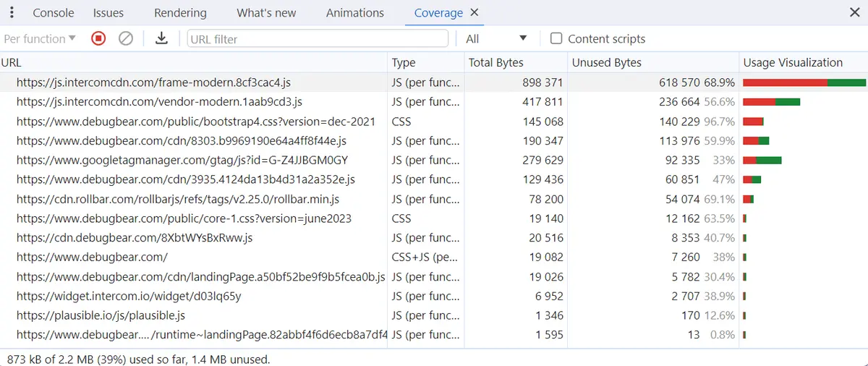Click the 170 12.6% unused bytes cell
The height and width of the screenshot is (366, 868).
(x=653, y=315)
